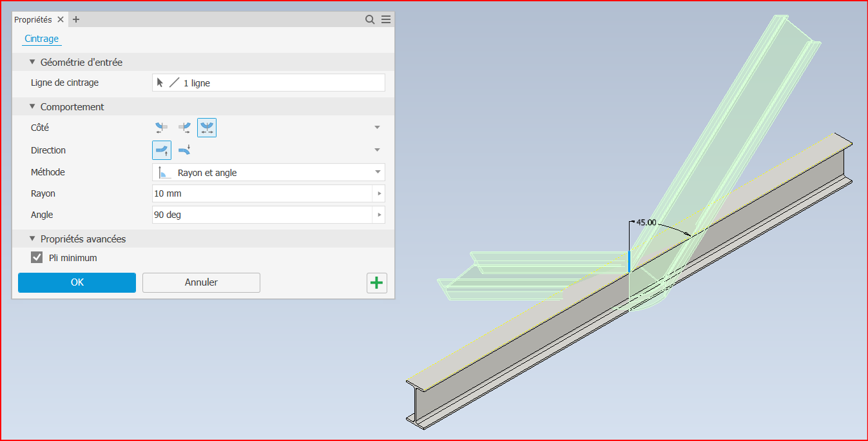Click the green plus apply button
Screen dimensions: 868x441
coord(377,283)
